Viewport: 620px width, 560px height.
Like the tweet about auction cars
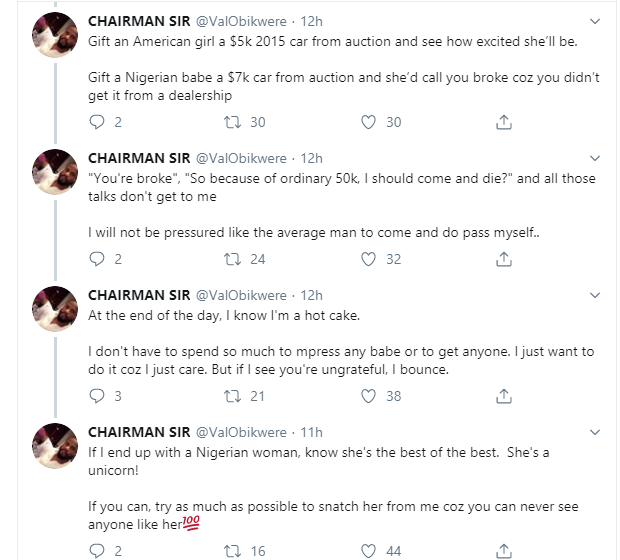[368, 122]
